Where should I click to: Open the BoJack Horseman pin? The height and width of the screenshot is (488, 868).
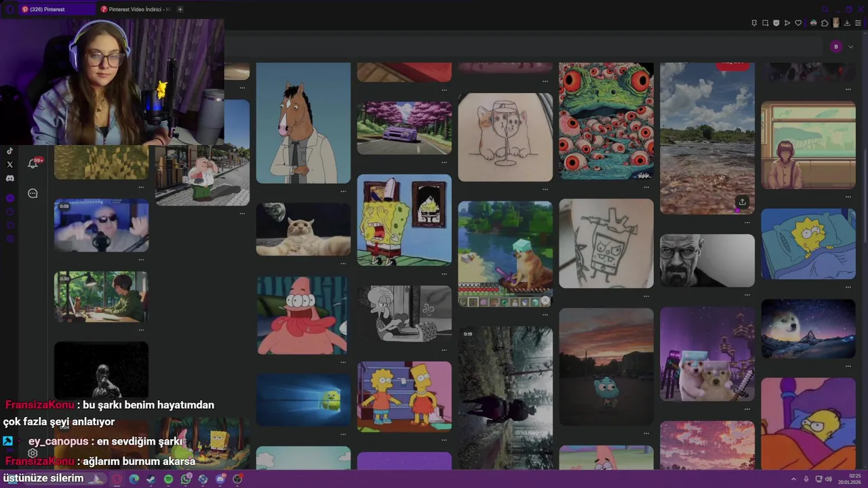point(303,123)
